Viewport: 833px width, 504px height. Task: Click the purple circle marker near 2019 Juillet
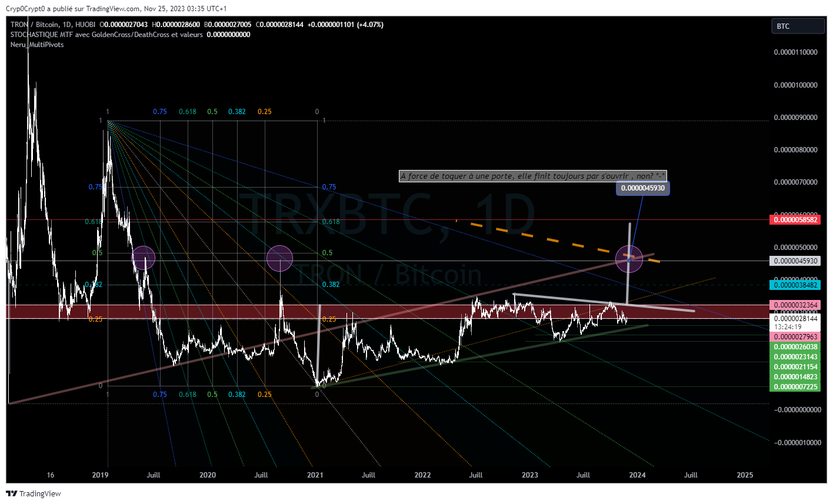pyautogui.click(x=143, y=258)
